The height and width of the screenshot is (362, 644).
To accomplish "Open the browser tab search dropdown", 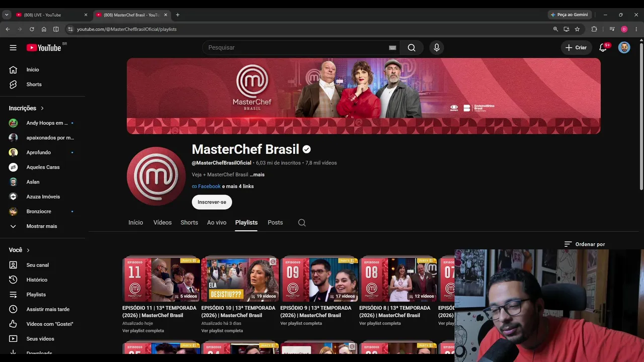I will (x=7, y=15).
